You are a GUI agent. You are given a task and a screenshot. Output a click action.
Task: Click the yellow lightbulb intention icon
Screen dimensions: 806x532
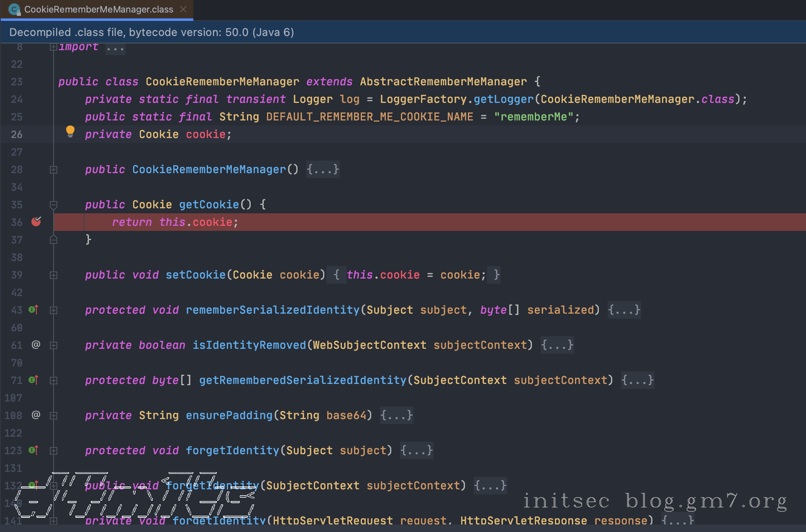pyautogui.click(x=70, y=132)
